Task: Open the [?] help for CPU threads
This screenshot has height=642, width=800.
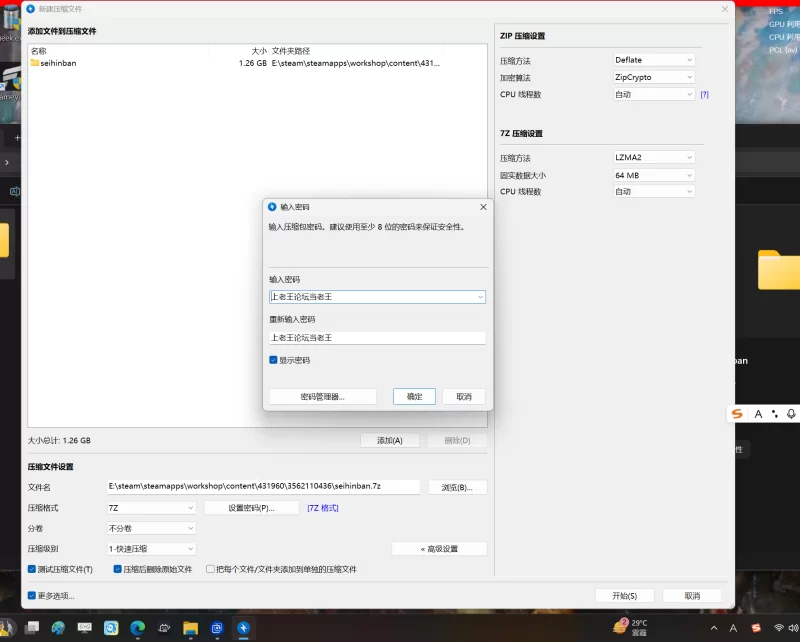Action: click(x=705, y=94)
